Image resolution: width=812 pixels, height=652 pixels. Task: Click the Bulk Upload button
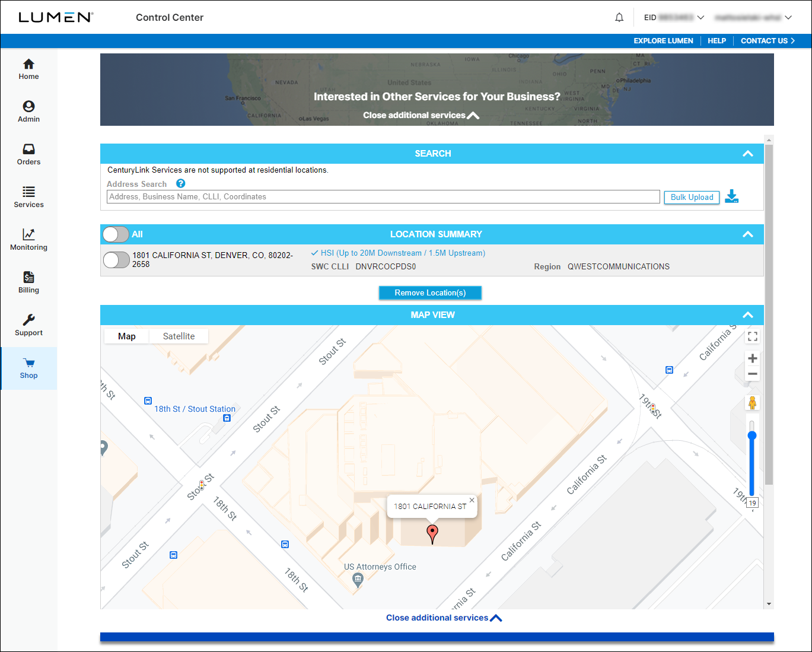[692, 197]
